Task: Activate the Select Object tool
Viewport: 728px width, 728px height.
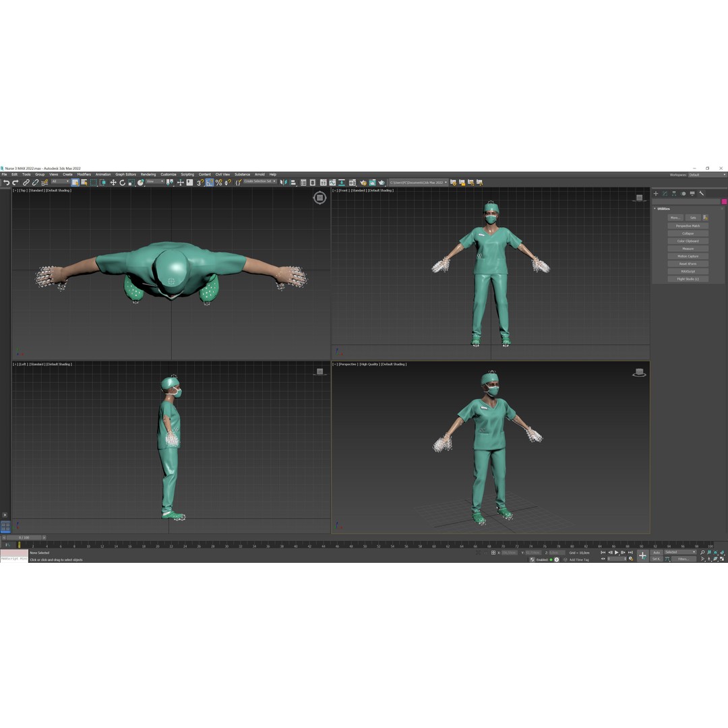Action: click(75, 183)
